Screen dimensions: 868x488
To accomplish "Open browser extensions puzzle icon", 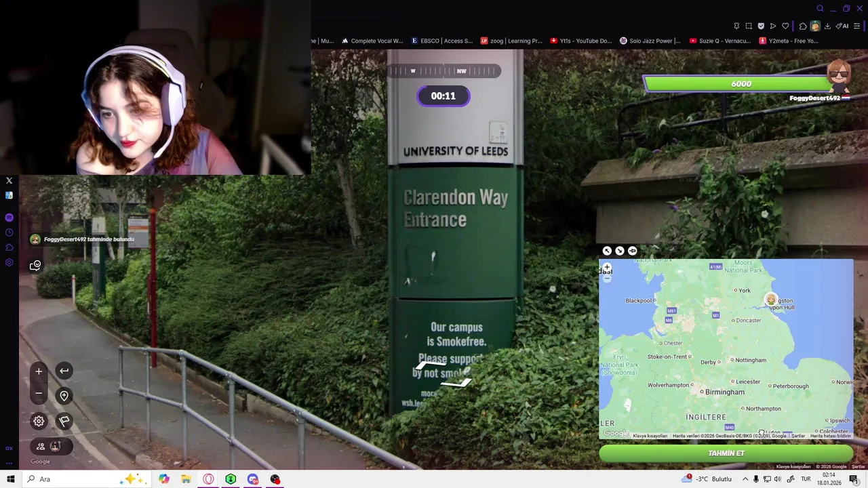I will [803, 26].
